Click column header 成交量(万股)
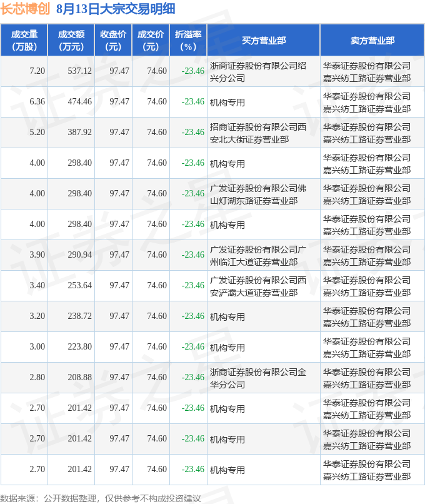This screenshot has height=504, width=425. [x=24, y=41]
